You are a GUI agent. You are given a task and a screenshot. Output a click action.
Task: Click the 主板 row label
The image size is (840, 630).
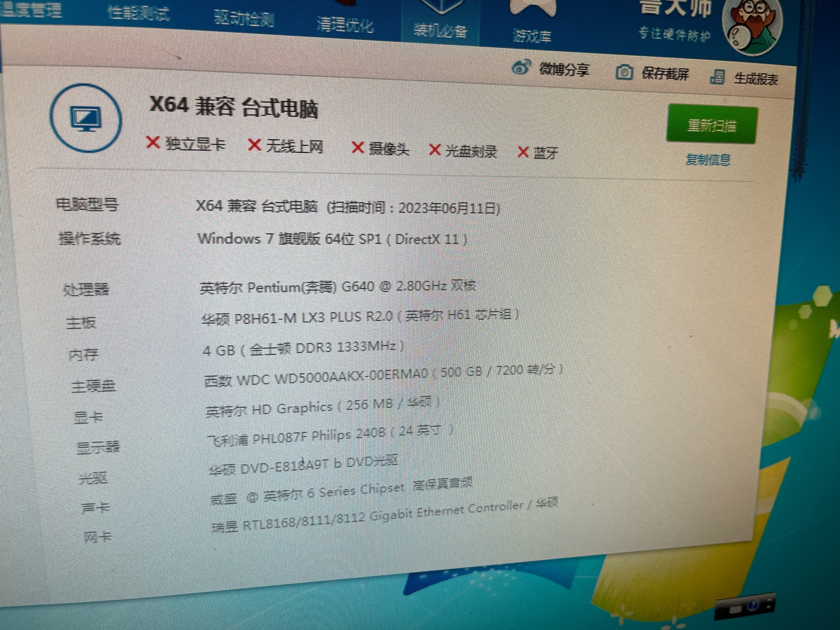click(x=82, y=322)
